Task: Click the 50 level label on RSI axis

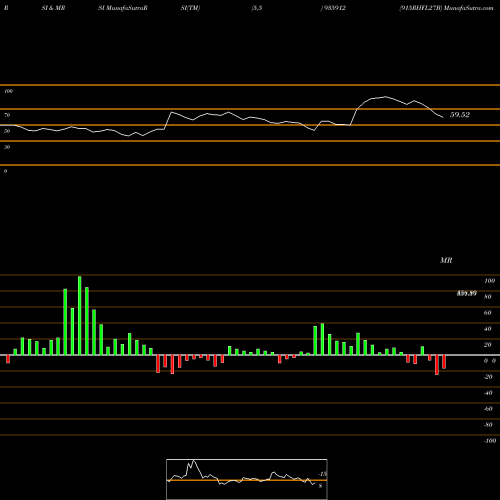Action: 7,131
